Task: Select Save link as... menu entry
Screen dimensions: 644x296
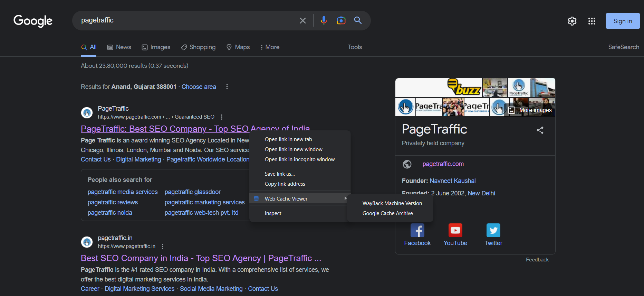Action: [300, 174]
